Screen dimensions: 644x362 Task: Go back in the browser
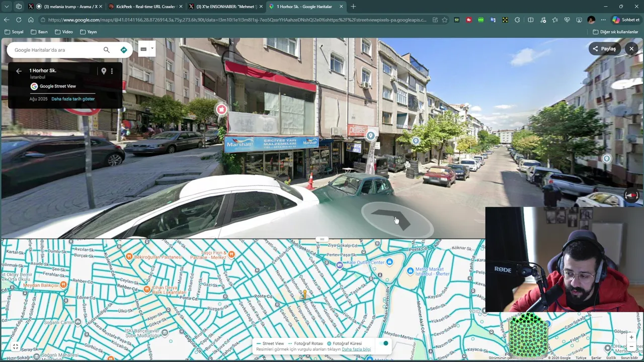[7, 20]
